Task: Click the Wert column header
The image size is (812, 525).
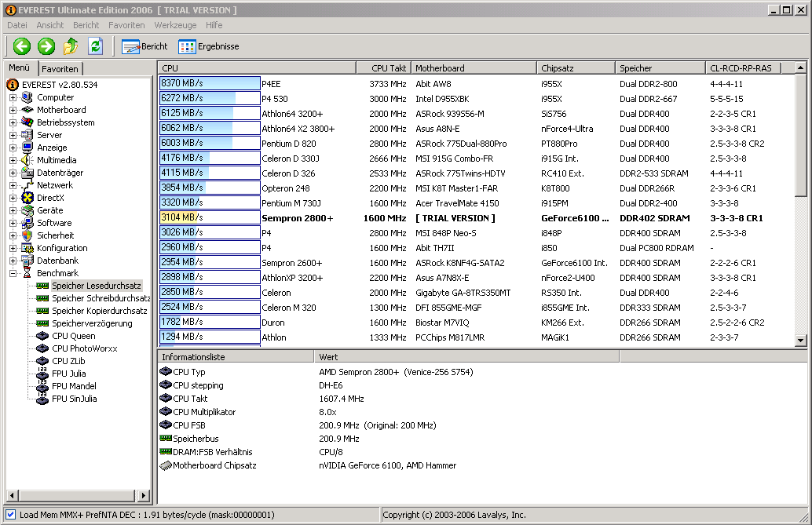Action: coord(466,357)
